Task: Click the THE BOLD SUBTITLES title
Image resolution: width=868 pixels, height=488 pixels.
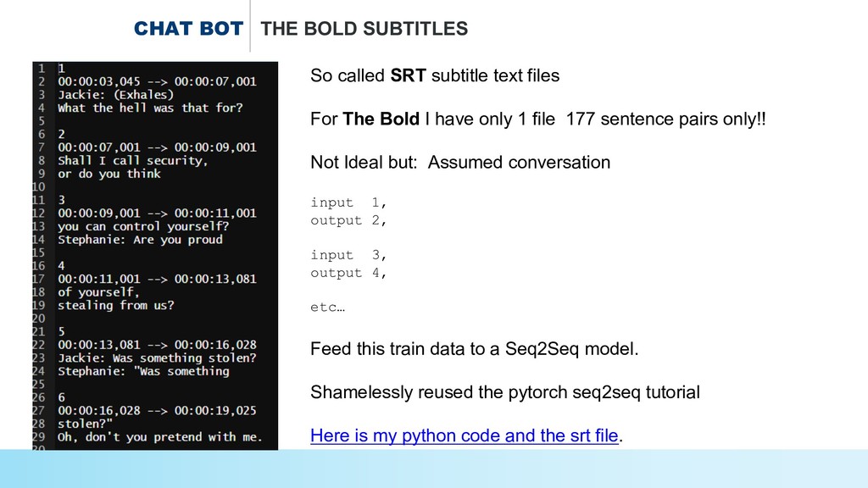Action: pos(364,29)
